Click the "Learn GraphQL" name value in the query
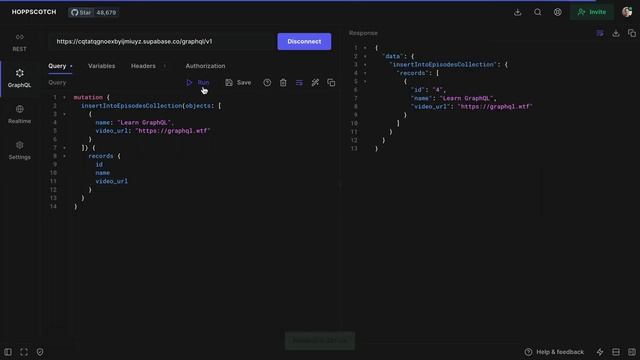640x360 pixels. [145, 122]
